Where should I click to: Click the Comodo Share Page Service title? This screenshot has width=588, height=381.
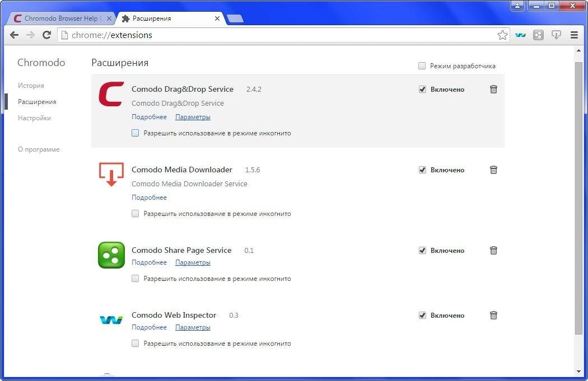181,250
